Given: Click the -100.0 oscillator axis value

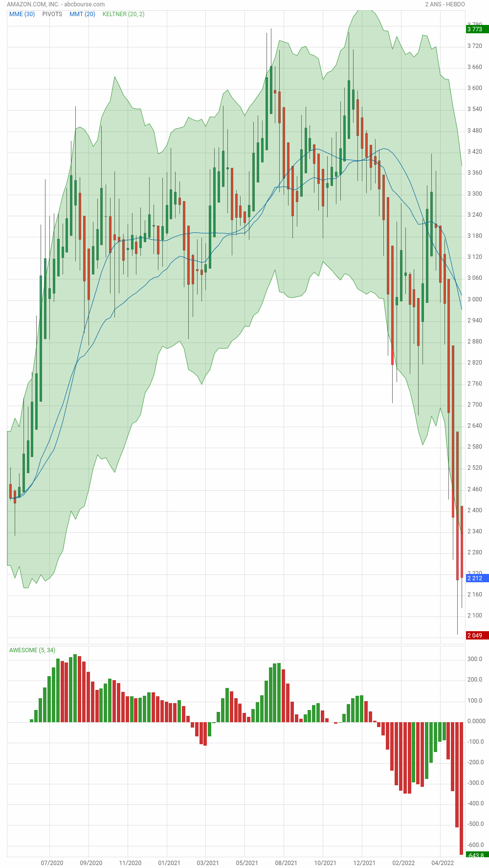Looking at the screenshot, I should pos(475,742).
